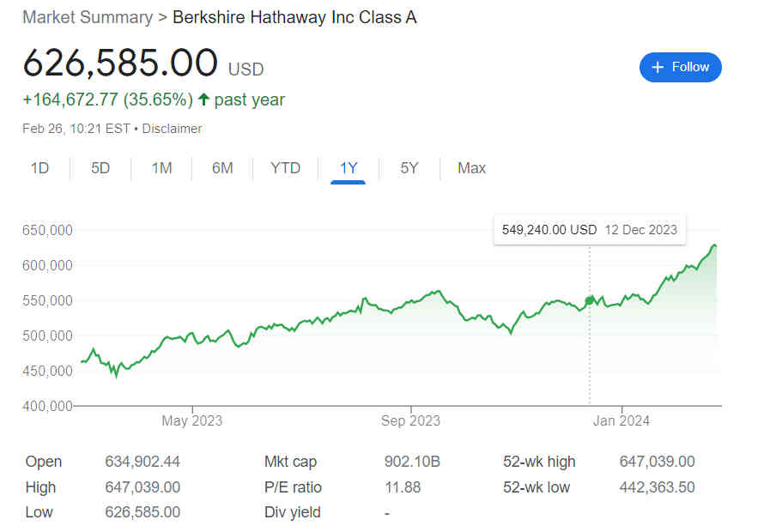This screenshot has width=764, height=532.
Task: Select the YTD range tab
Action: 284,168
